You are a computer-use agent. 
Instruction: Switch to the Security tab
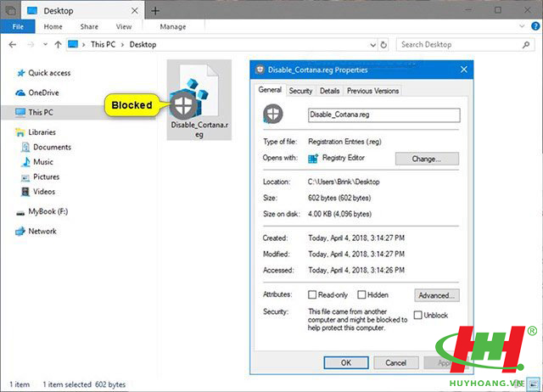pos(300,91)
